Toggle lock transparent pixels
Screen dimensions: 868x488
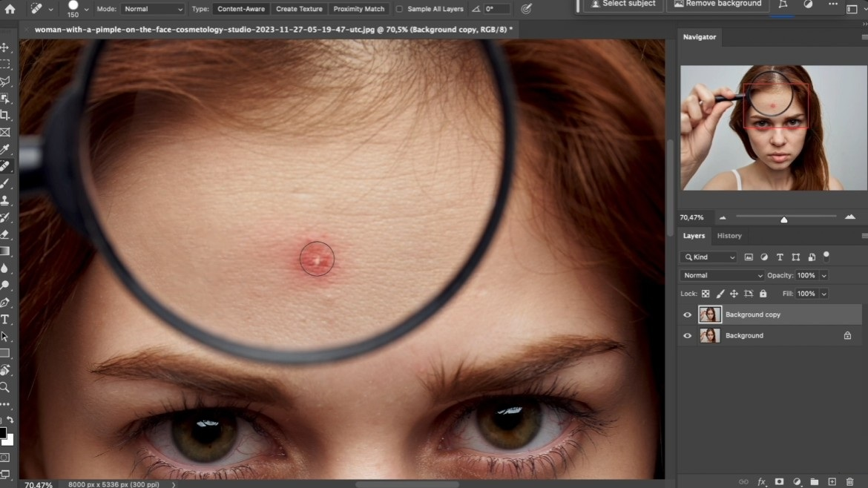[x=706, y=294]
